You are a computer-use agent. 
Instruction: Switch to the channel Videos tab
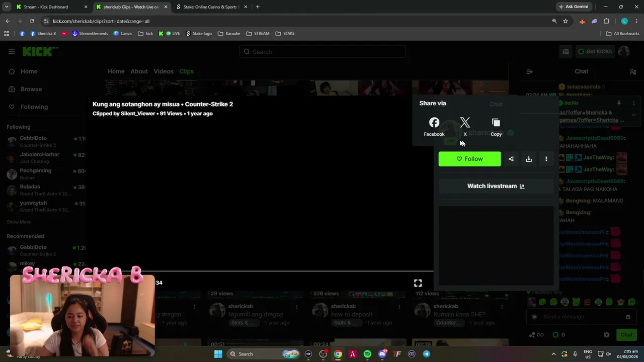164,71
